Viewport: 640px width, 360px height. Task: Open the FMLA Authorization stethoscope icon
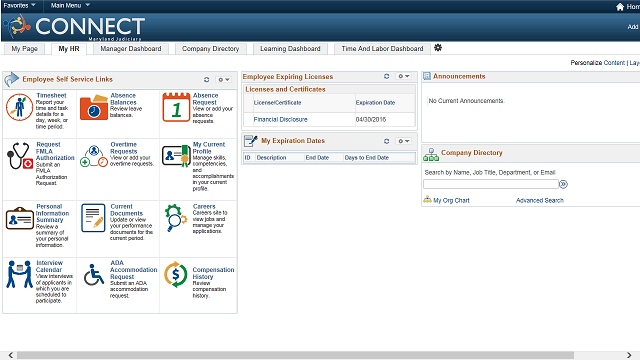(x=19, y=156)
